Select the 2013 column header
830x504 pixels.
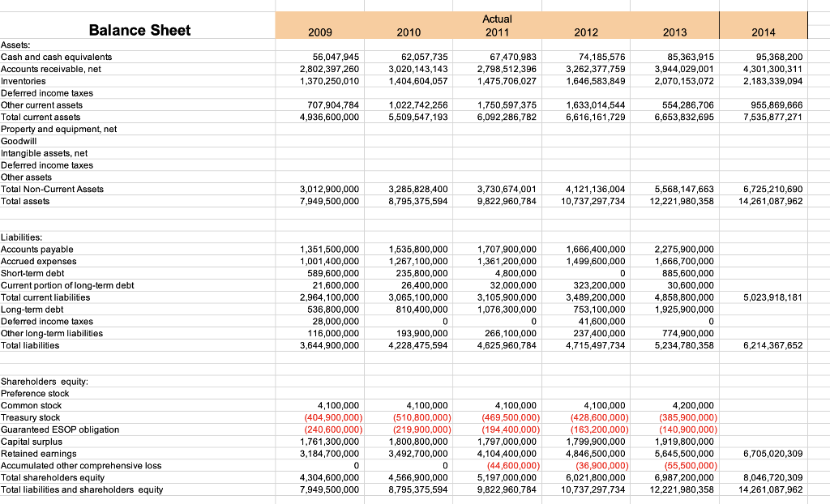(x=674, y=32)
